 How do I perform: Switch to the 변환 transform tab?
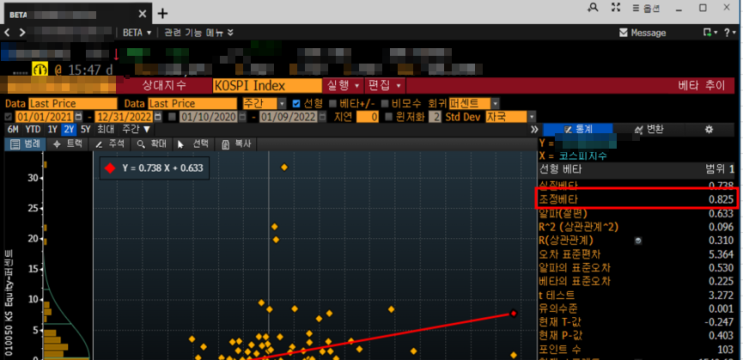[649, 129]
